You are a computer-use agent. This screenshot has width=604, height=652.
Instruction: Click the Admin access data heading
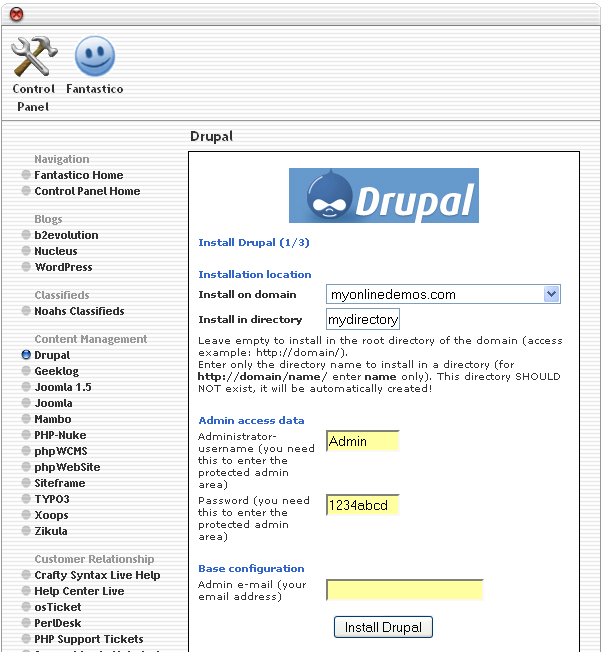[x=251, y=420]
